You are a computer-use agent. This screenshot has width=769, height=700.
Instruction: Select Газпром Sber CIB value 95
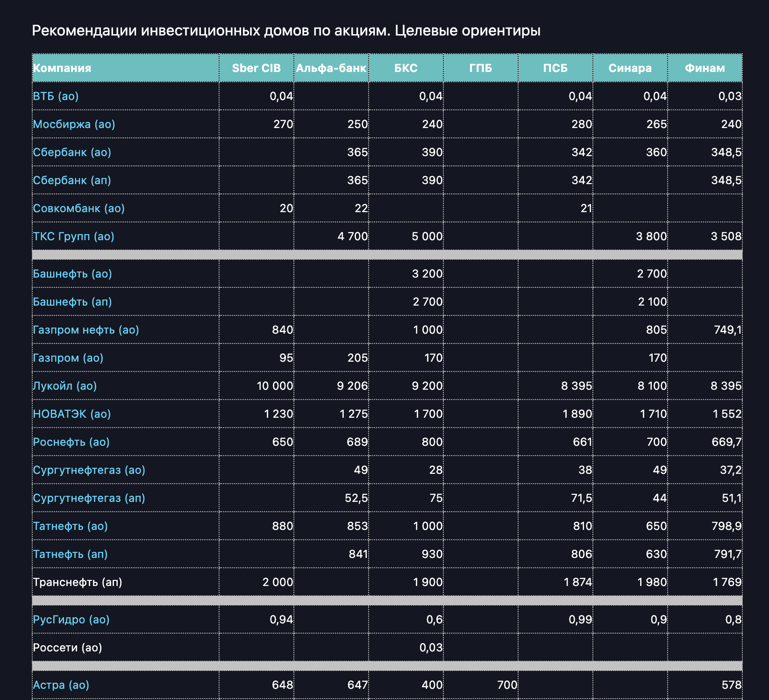[x=286, y=358]
